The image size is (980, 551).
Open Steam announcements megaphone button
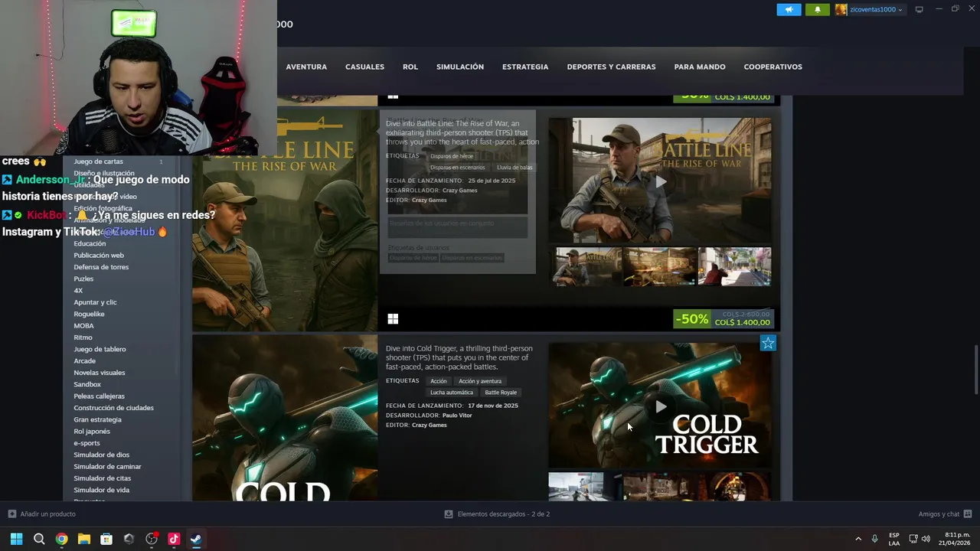[789, 10]
